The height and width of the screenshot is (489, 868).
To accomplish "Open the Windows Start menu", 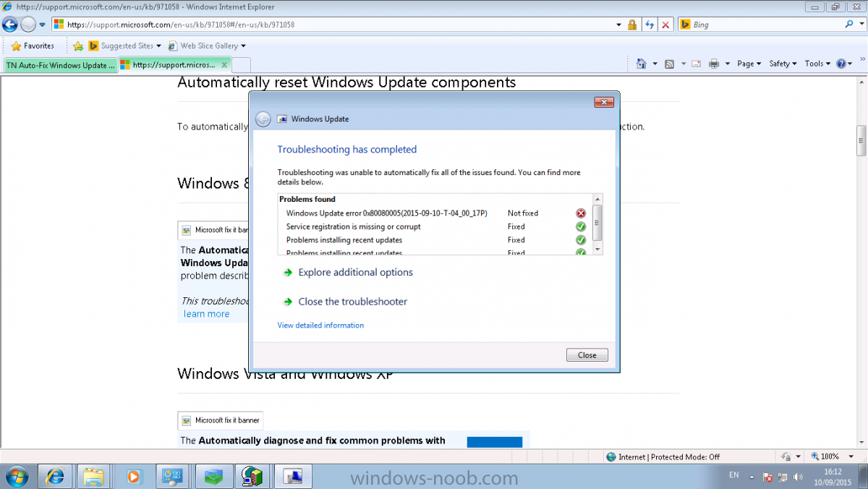I will tap(16, 477).
